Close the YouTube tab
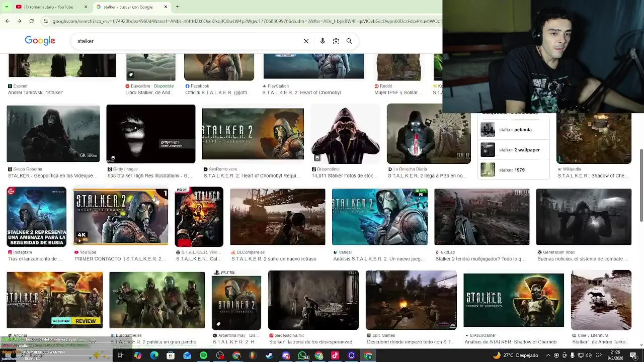This screenshot has height=362, width=644. [x=86, y=7]
